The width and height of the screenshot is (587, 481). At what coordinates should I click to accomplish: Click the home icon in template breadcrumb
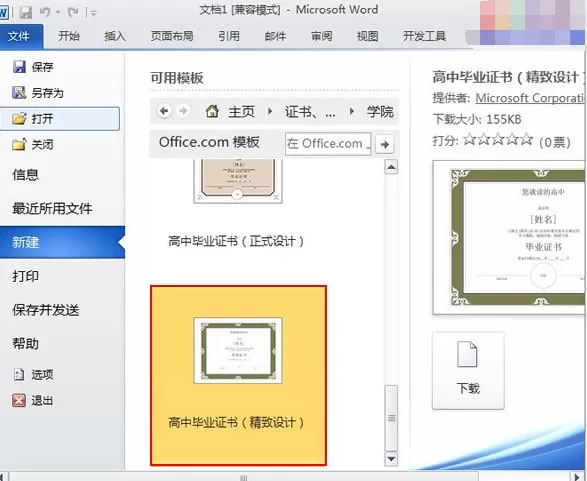pyautogui.click(x=212, y=111)
